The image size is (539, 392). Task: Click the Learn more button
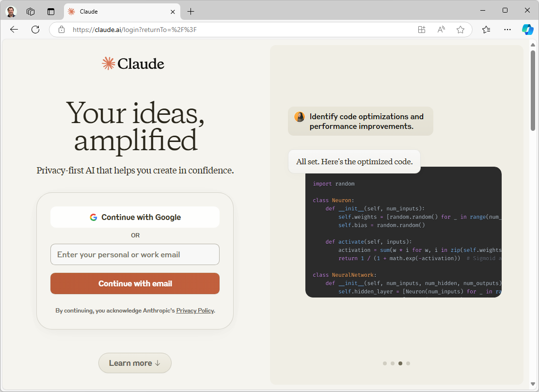coord(135,363)
